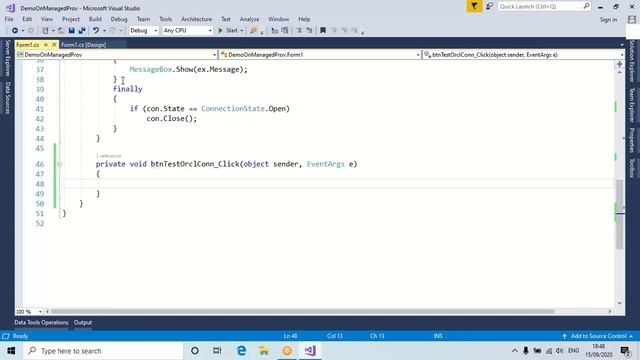Image resolution: width=640 pixels, height=360 pixels.
Task: Click the Task View taskbar icon
Action: 217,350
